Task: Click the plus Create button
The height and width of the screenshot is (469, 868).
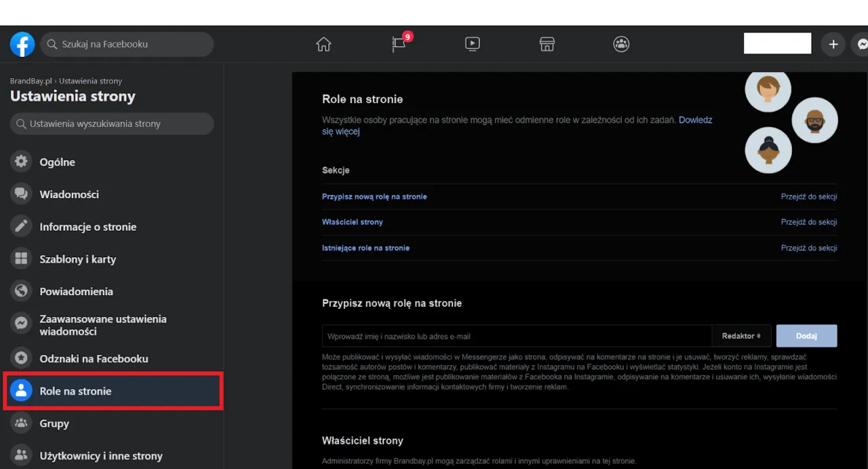Action: (833, 45)
